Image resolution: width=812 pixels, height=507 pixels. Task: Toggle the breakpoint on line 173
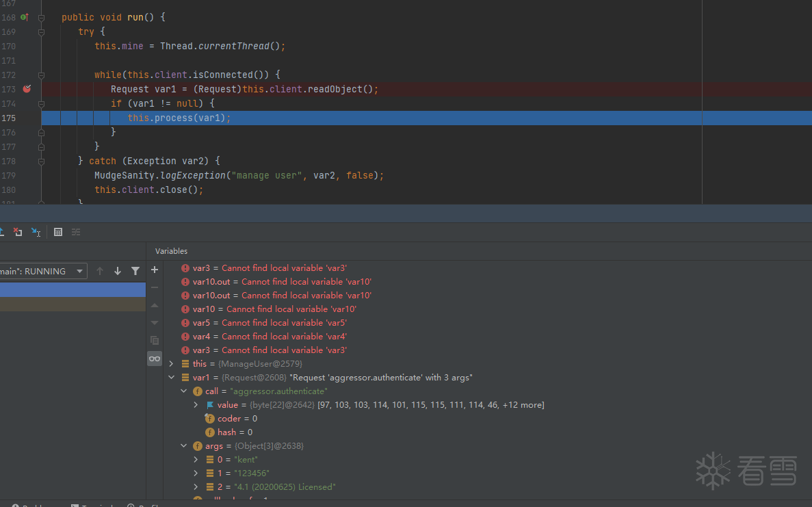pos(27,89)
